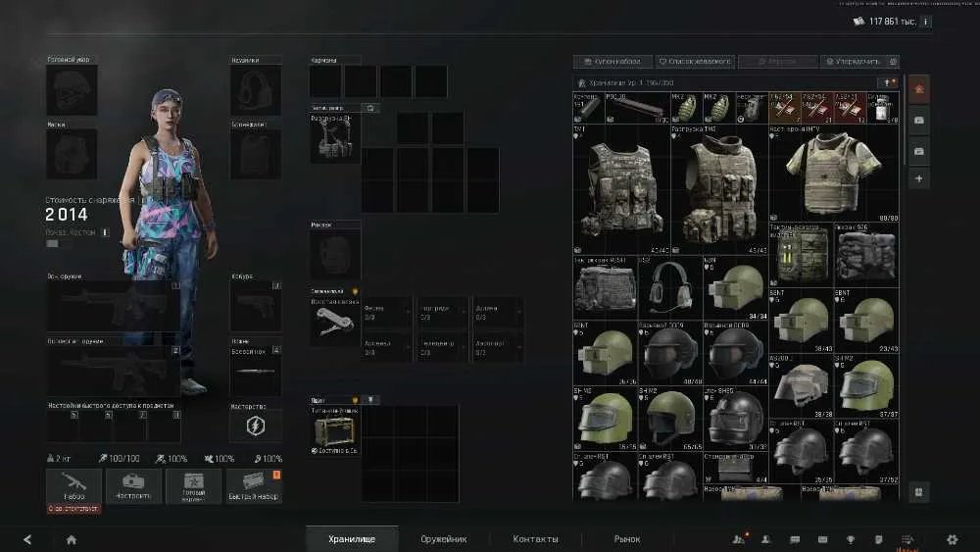Select the black helmet with durability 48/48
The height and width of the screenshot is (552, 980).
pos(670,353)
